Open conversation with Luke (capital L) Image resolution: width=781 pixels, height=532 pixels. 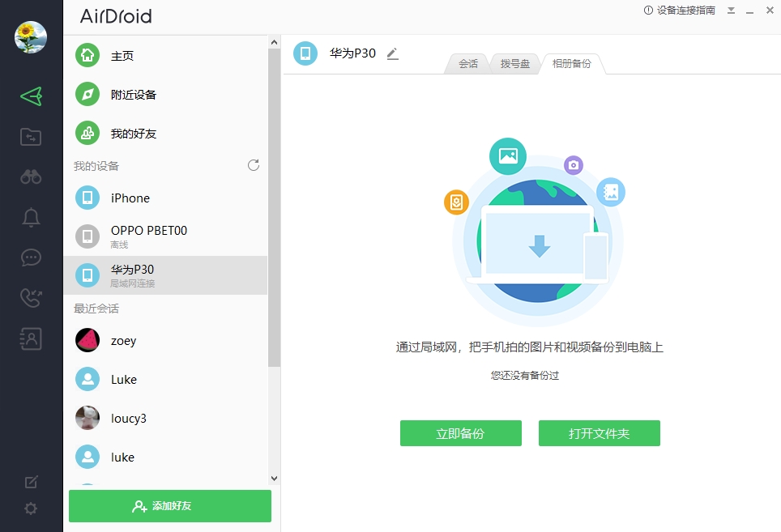pos(165,379)
